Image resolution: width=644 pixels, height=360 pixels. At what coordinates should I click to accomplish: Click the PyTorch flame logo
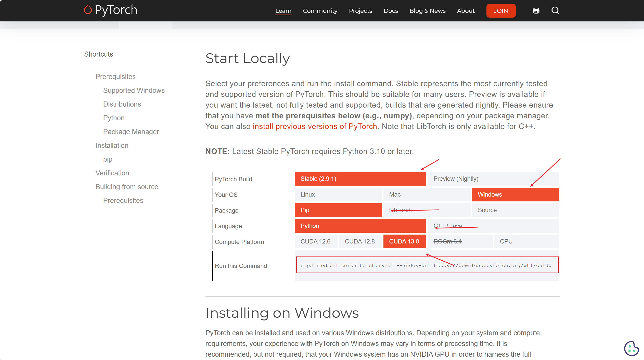click(88, 10)
